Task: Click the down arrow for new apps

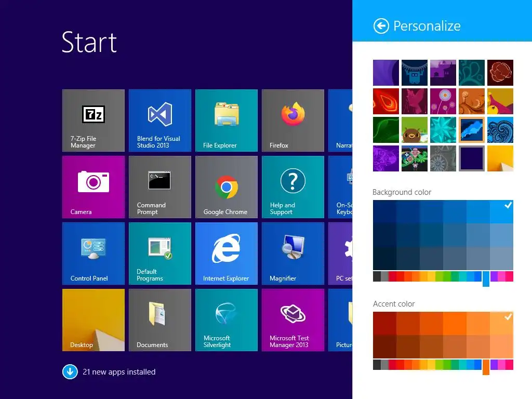Action: (x=70, y=372)
